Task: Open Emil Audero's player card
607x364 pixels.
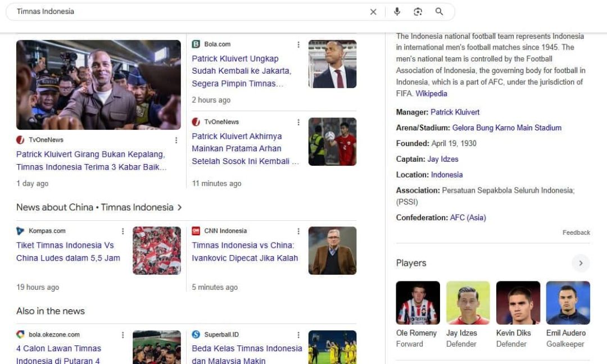Action: coord(568,303)
